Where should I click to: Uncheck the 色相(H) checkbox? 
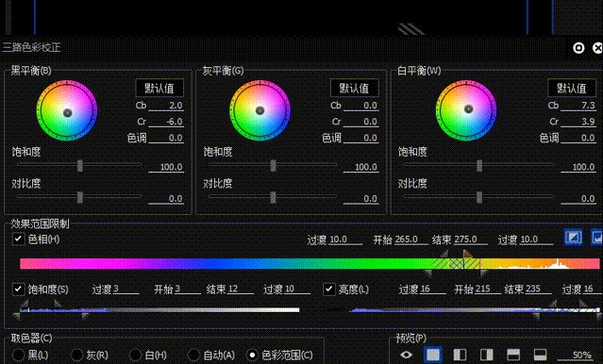point(18,239)
